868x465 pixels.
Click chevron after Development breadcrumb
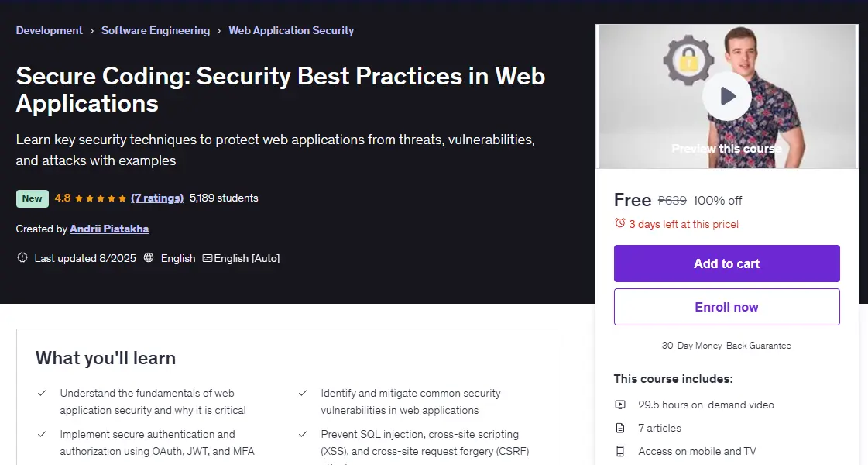coord(92,31)
